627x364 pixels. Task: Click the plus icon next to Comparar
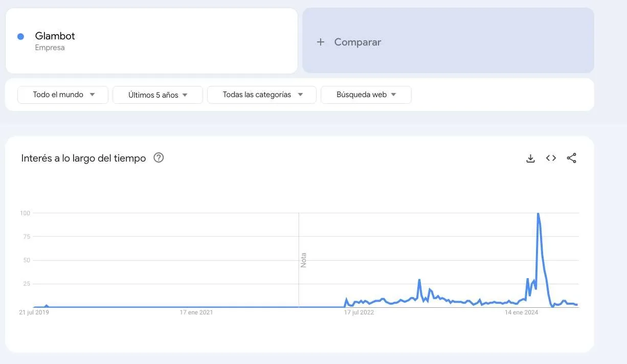point(321,42)
